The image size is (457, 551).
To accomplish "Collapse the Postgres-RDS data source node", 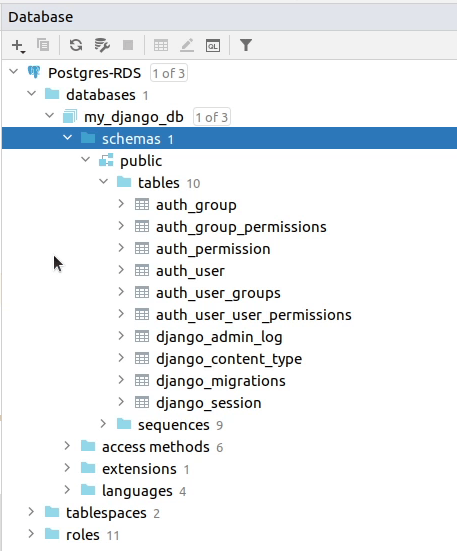I will click(14, 71).
